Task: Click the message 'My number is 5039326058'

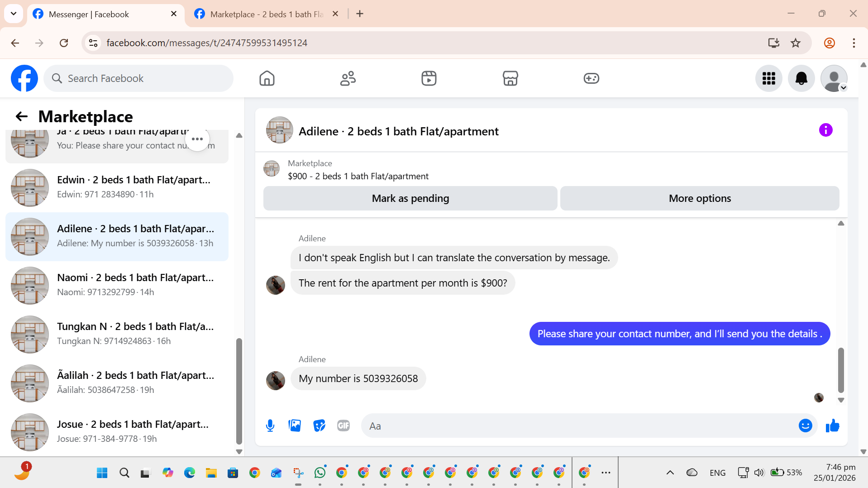Action: pyautogui.click(x=358, y=378)
